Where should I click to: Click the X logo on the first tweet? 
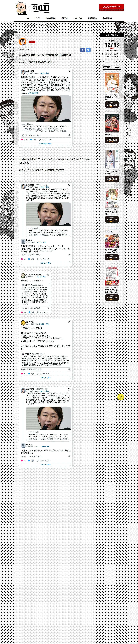(x=69, y=71)
